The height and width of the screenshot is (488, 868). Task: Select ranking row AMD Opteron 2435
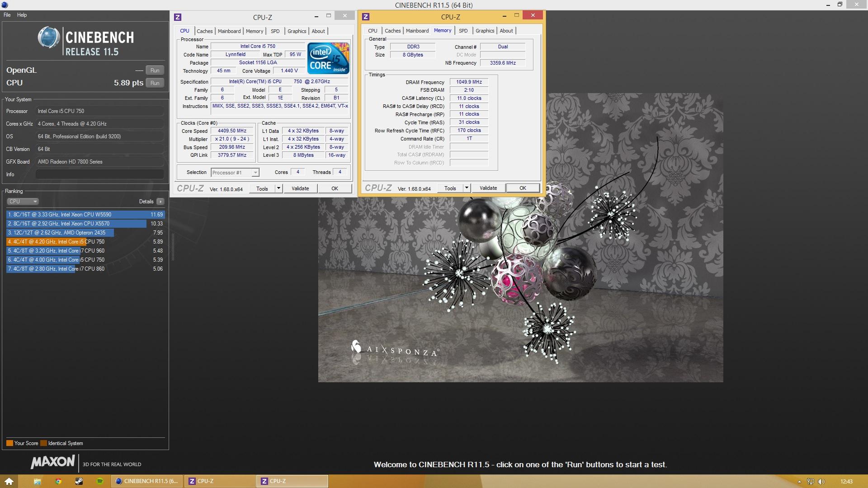click(85, 233)
